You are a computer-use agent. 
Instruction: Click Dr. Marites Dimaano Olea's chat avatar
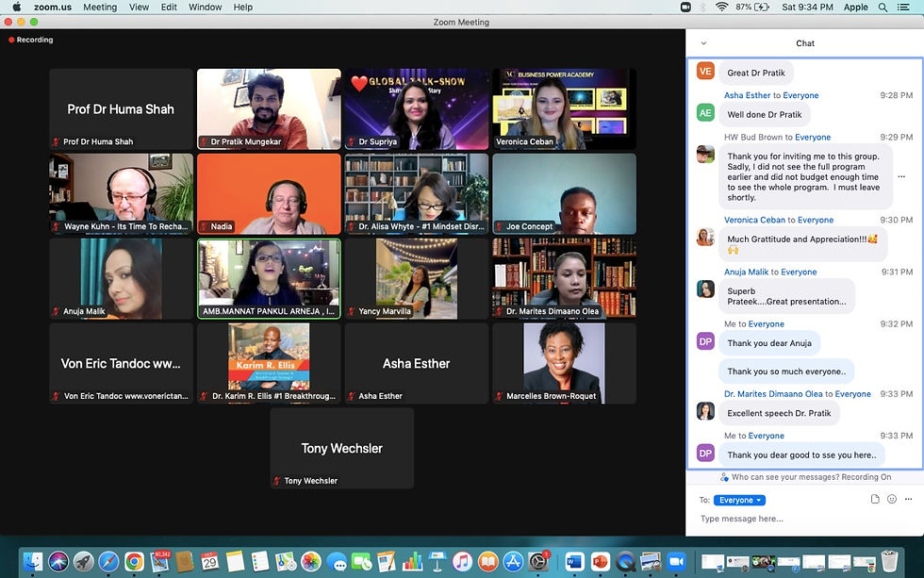point(705,411)
